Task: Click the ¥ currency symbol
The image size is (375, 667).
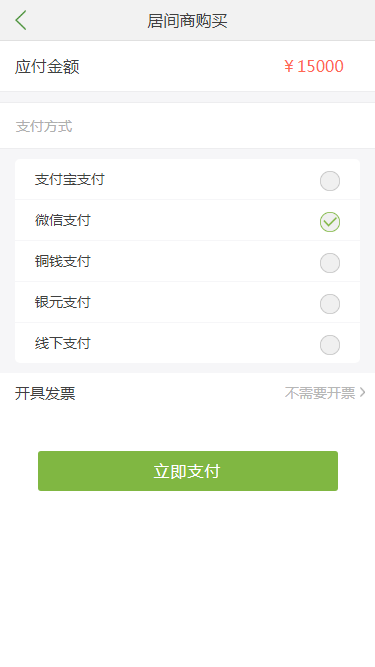Action: click(289, 66)
